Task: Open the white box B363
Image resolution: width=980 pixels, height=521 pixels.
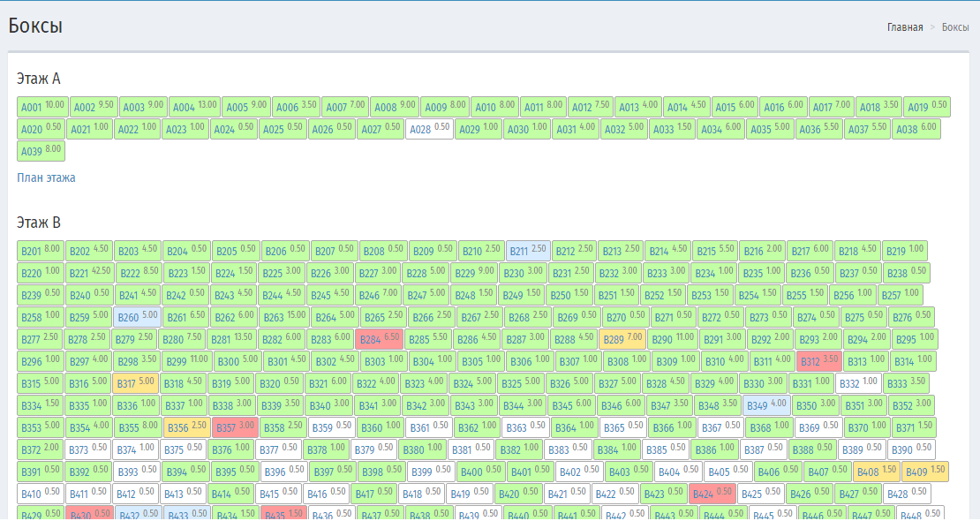Action: [x=525, y=427]
